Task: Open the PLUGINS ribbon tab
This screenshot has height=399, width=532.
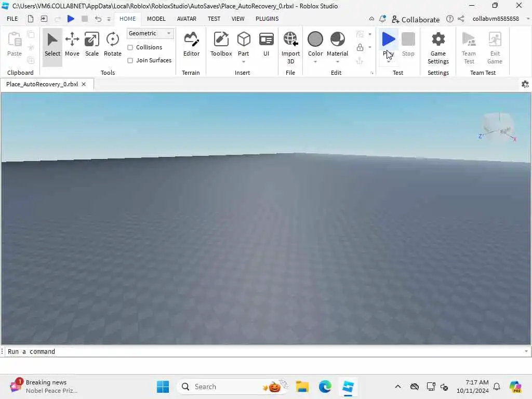Action: click(267, 19)
